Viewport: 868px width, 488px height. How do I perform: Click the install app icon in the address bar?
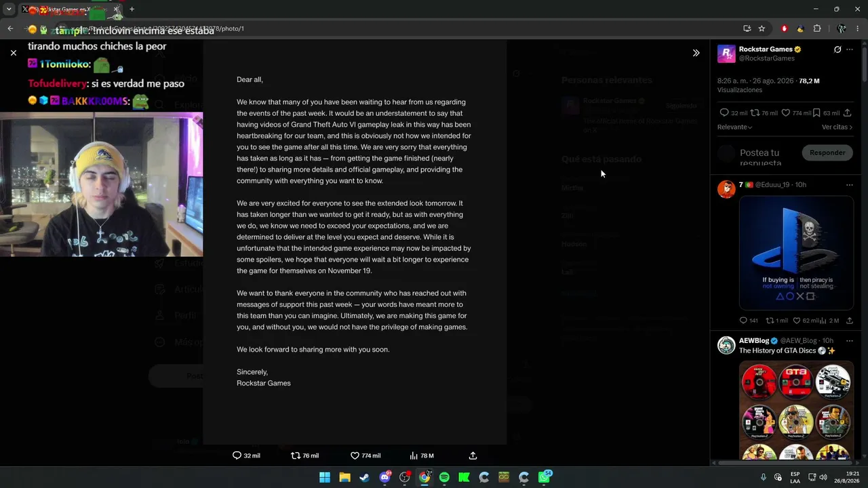point(747,28)
